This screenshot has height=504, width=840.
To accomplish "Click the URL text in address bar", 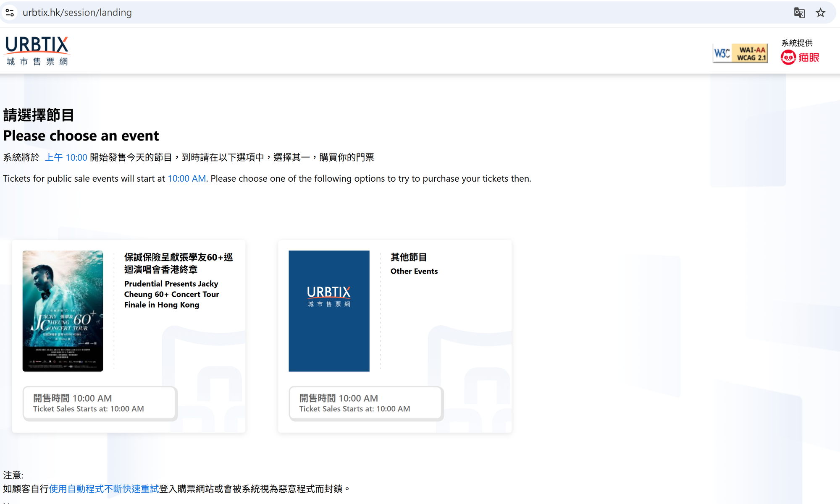I will [77, 13].
